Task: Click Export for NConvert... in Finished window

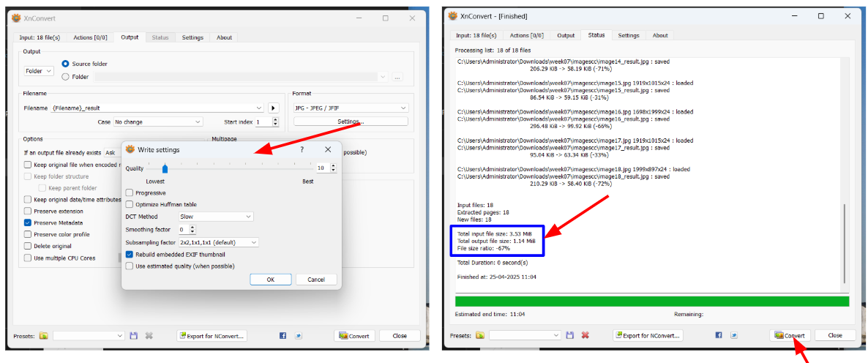Action: pyautogui.click(x=648, y=335)
